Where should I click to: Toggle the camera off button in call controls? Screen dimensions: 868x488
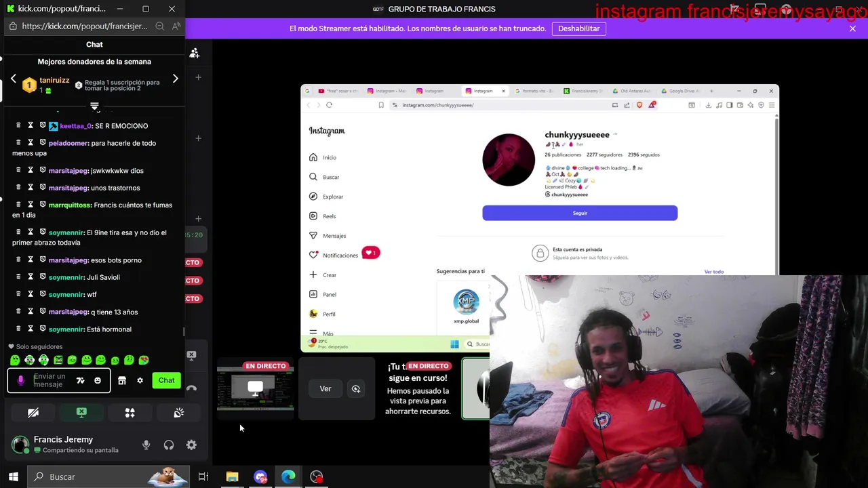click(x=33, y=413)
